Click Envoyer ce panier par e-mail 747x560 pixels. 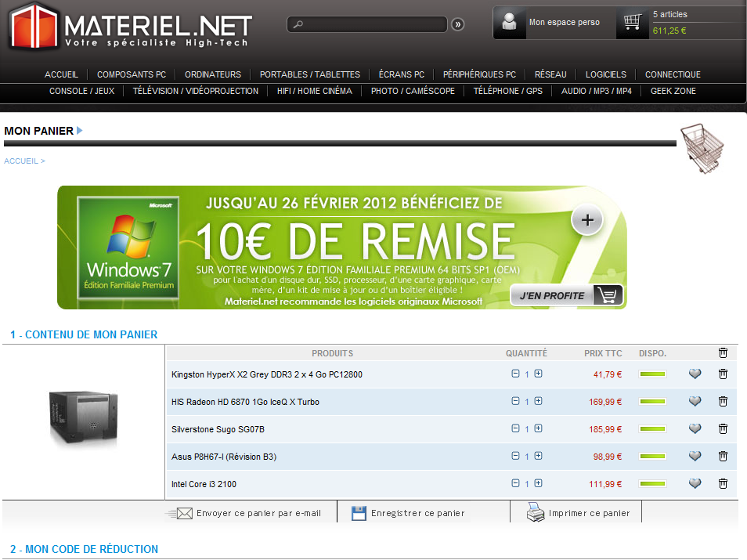[258, 513]
